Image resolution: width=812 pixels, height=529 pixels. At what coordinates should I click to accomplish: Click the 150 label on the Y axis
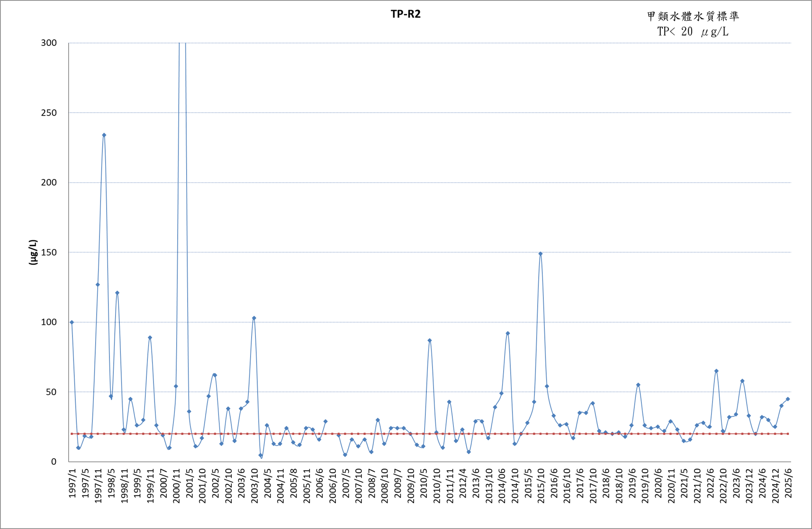(49, 252)
